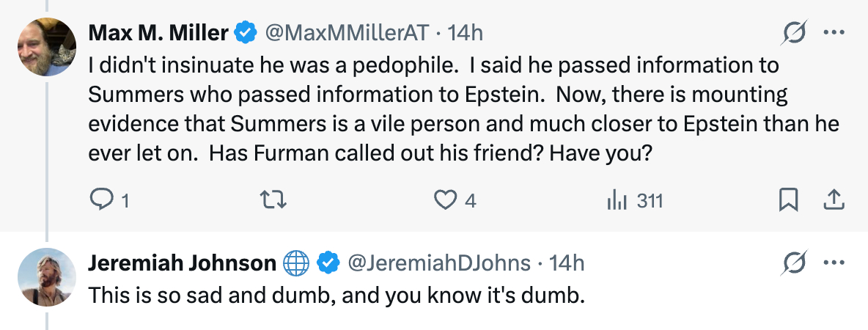868x330 pixels.
Task: Click the globe badge beside Jeremiah Johnson
Action: (296, 263)
